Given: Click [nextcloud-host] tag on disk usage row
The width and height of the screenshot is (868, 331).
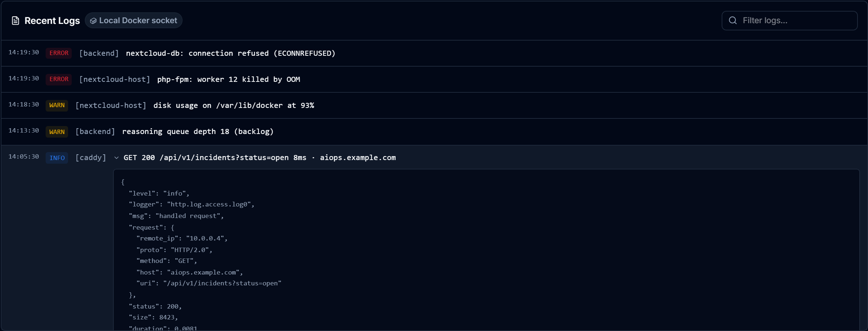Looking at the screenshot, I should pyautogui.click(x=111, y=105).
